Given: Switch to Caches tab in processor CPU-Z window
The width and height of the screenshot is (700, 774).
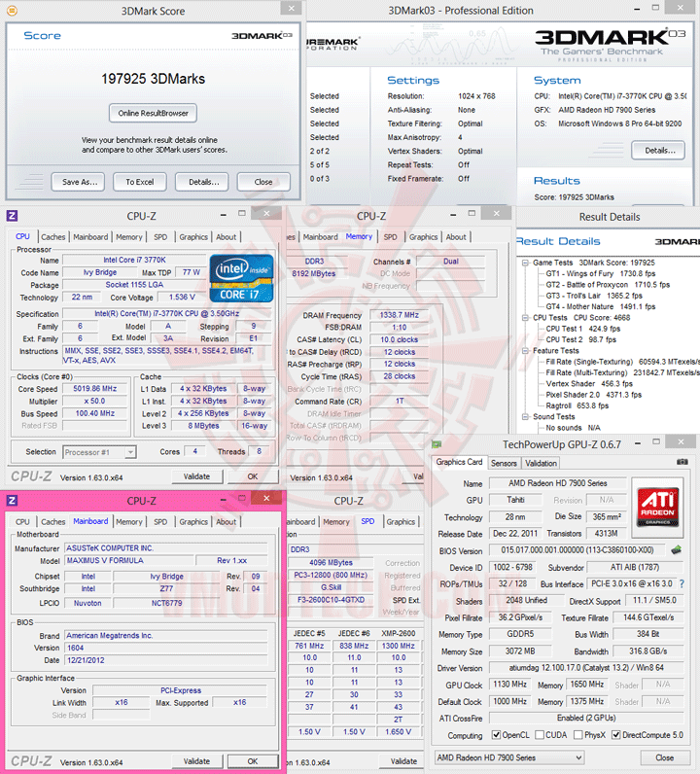Looking at the screenshot, I should (53, 237).
